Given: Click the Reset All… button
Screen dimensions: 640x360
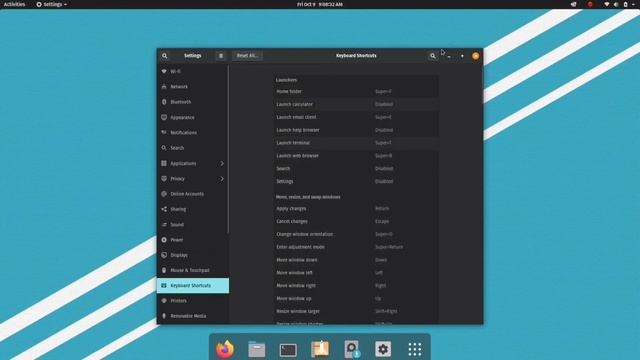Looking at the screenshot, I should pyautogui.click(x=247, y=56).
